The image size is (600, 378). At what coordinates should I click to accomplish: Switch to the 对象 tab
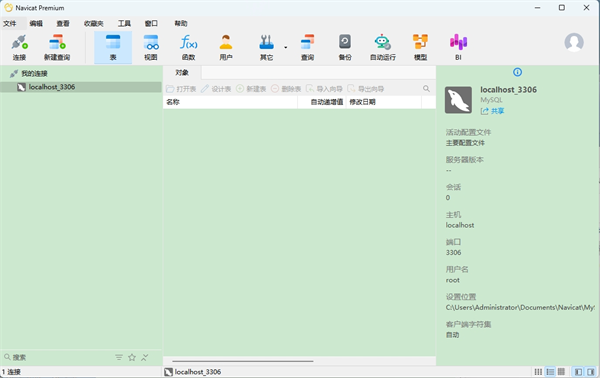(182, 73)
